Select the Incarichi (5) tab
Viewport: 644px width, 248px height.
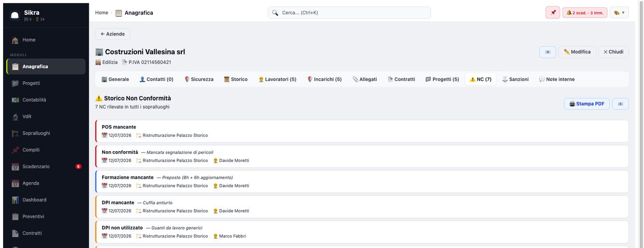point(324,79)
